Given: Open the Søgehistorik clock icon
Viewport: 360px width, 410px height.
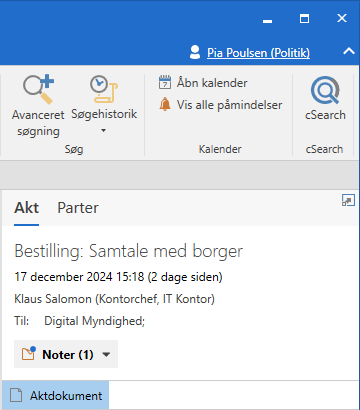Looking at the screenshot, I should click(x=104, y=90).
